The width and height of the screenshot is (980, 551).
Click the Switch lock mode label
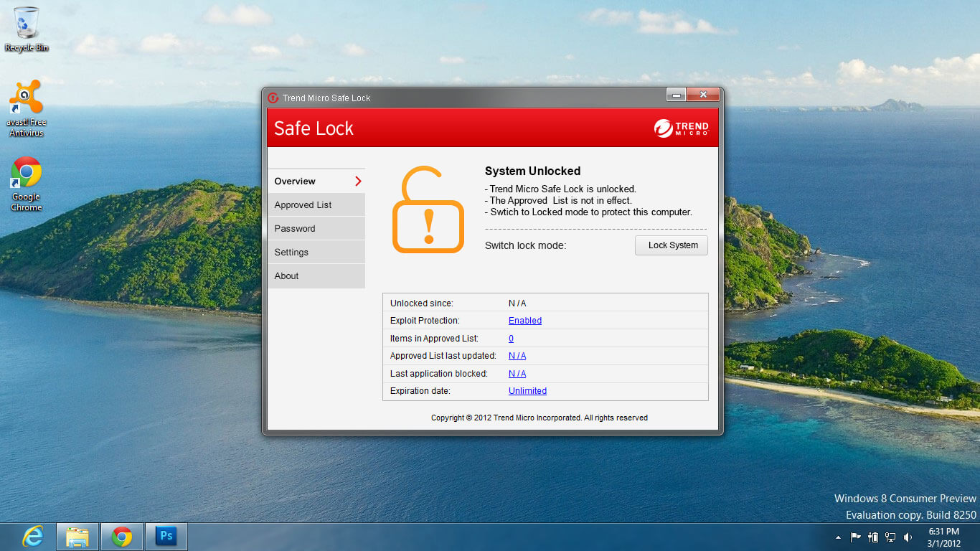point(526,245)
